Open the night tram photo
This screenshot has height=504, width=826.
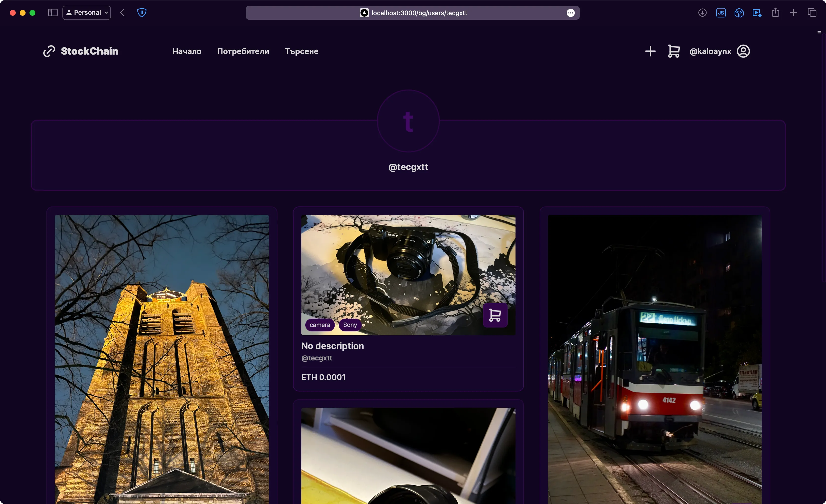click(655, 359)
